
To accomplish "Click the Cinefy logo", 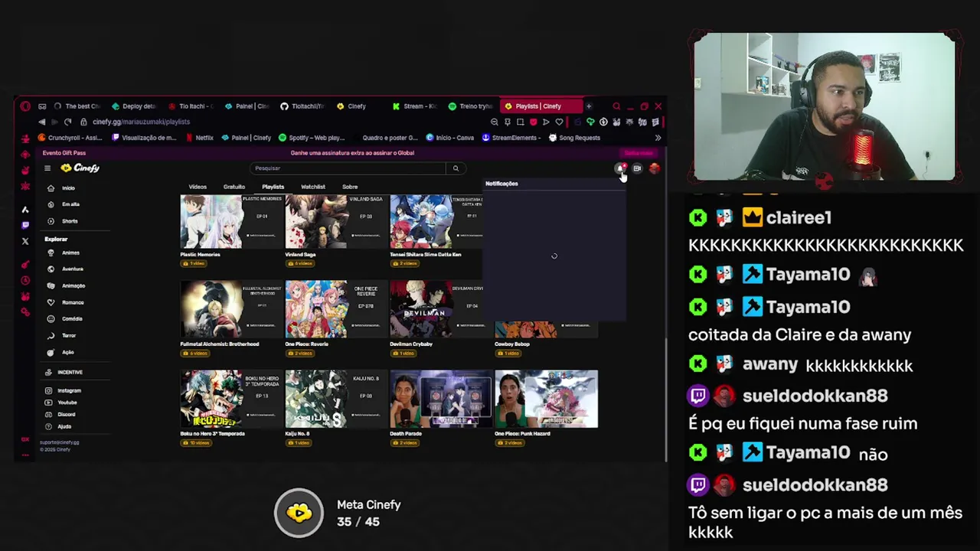I will [80, 168].
